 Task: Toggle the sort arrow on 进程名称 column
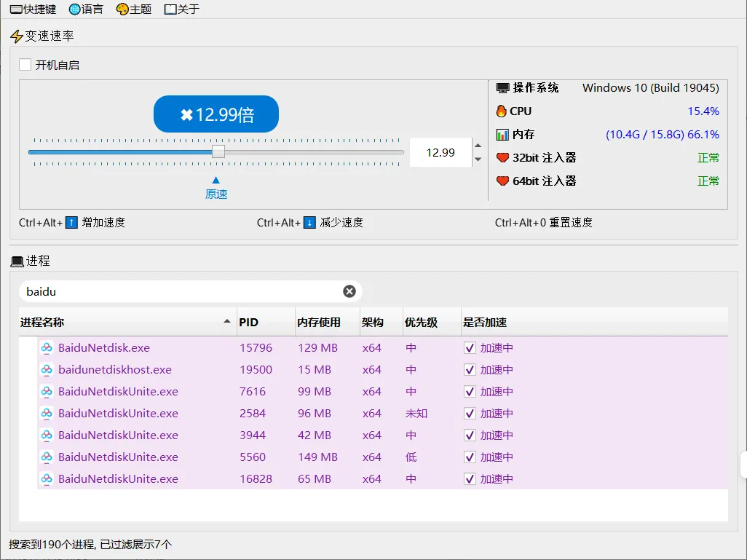pyautogui.click(x=227, y=322)
